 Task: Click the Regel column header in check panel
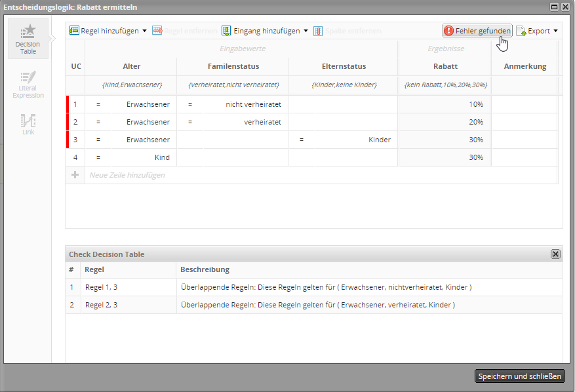[94, 269]
